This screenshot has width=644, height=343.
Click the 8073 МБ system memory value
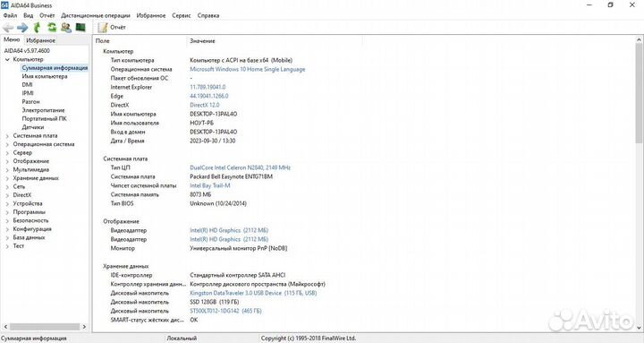click(200, 194)
